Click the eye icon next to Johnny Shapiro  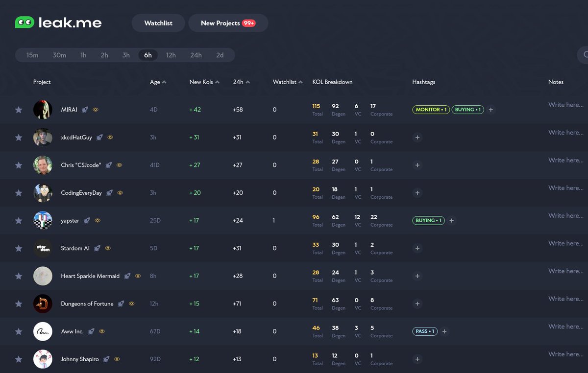(x=117, y=359)
